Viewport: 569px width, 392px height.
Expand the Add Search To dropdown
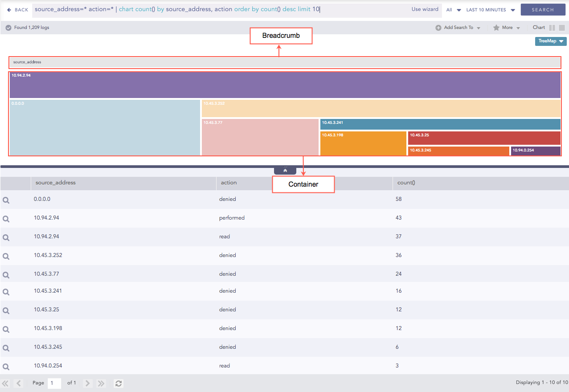[459, 27]
